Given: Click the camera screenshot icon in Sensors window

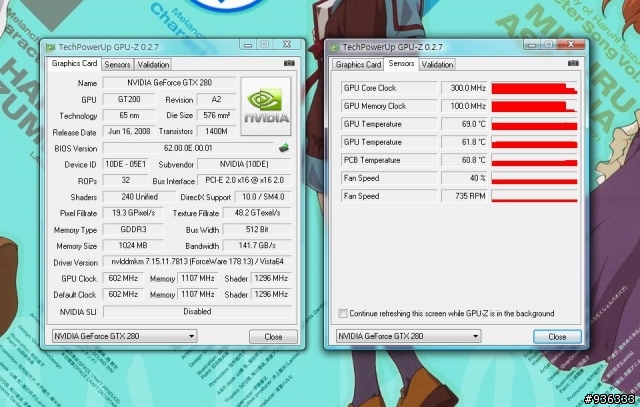Looking at the screenshot, I should [x=573, y=63].
